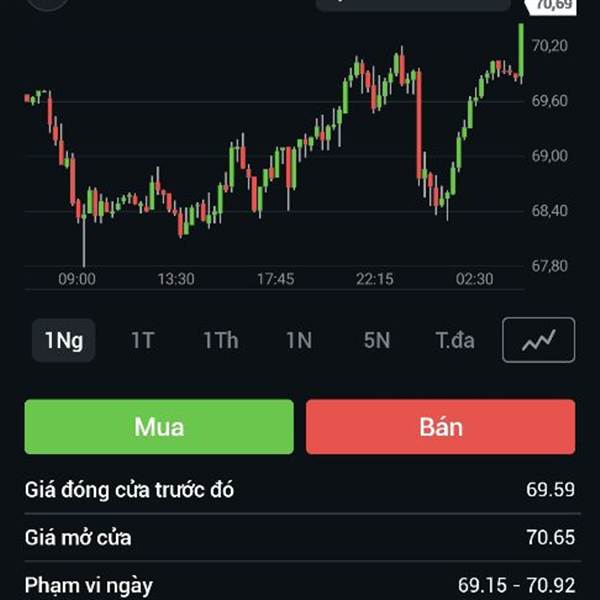
Task: Select the 1Ng timeframe tab
Action: click(64, 340)
